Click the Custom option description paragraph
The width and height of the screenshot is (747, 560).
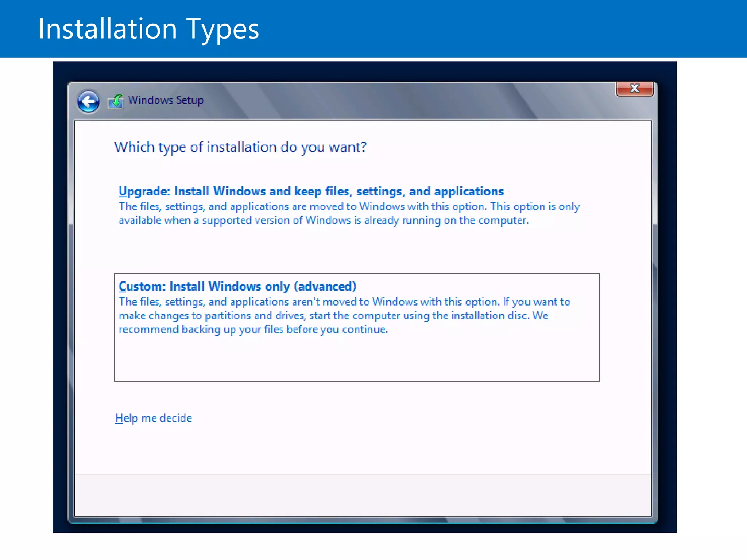(x=344, y=316)
